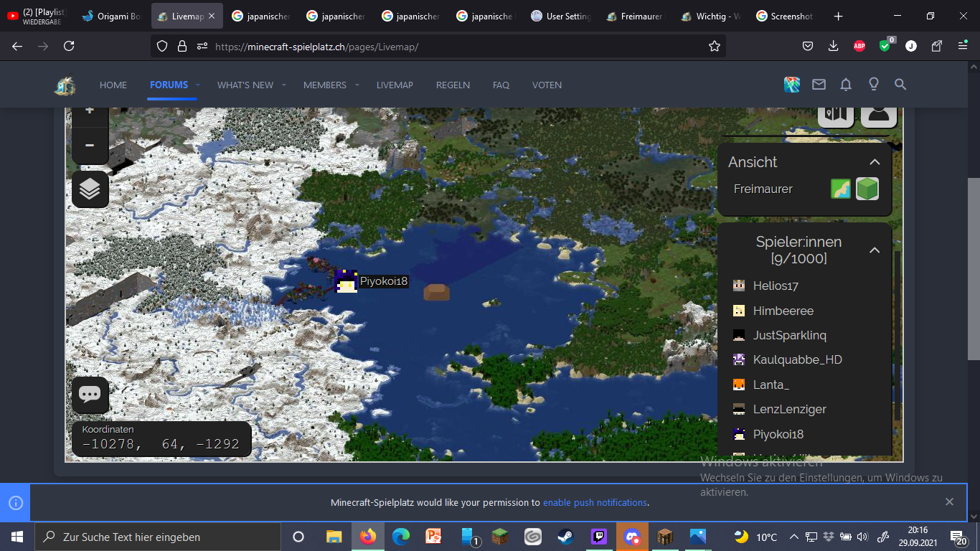Viewport: 980px width, 551px height.
Task: Click the marker map icon above Ansicht panel
Action: tap(835, 112)
